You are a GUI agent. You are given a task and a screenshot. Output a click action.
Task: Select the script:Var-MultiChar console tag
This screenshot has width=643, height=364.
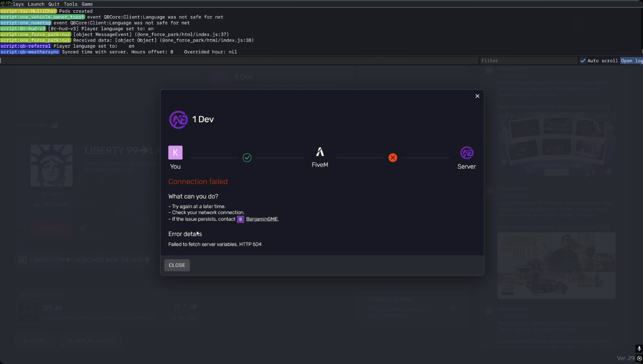[29, 11]
